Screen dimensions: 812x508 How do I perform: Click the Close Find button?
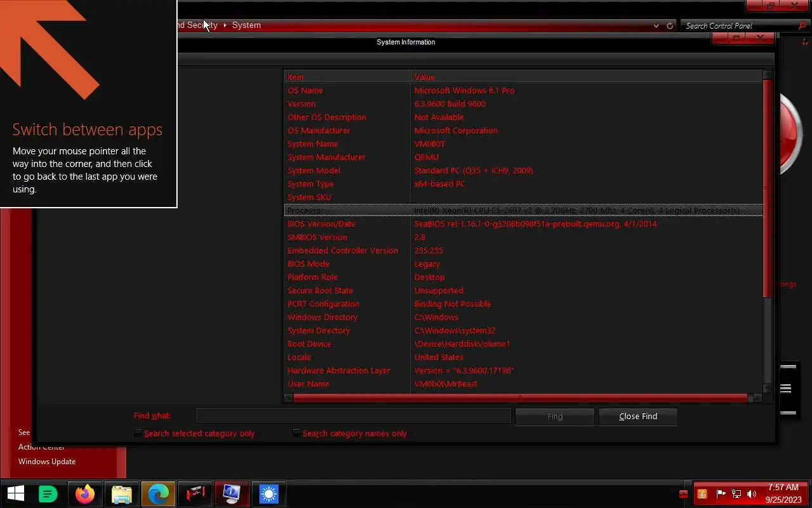click(638, 416)
